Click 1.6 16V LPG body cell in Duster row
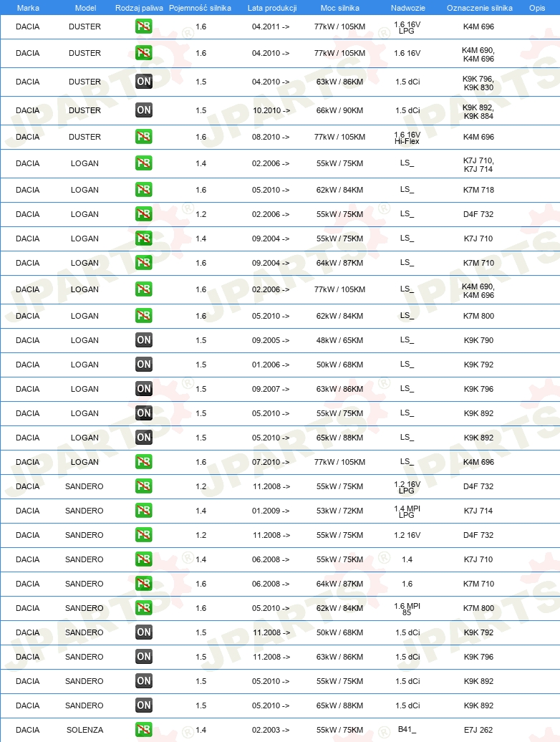 click(407, 27)
